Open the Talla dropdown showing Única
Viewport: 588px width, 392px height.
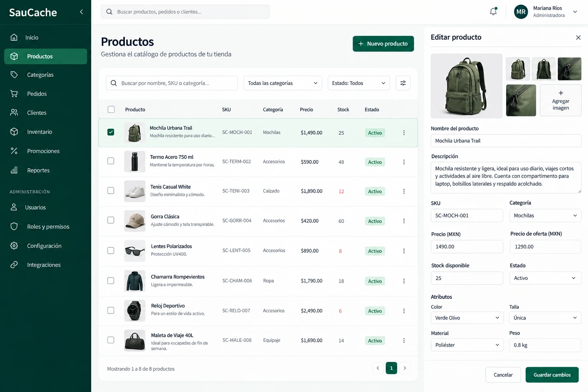coord(545,318)
